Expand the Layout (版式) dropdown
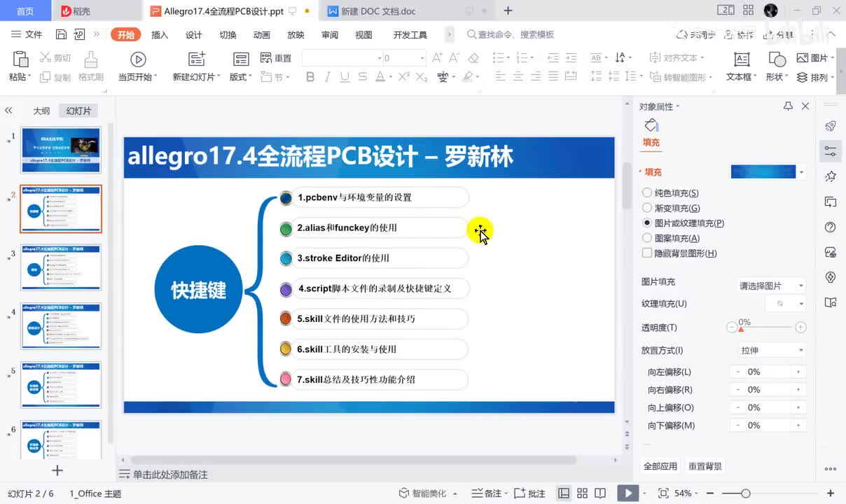The image size is (846, 504). tap(242, 77)
